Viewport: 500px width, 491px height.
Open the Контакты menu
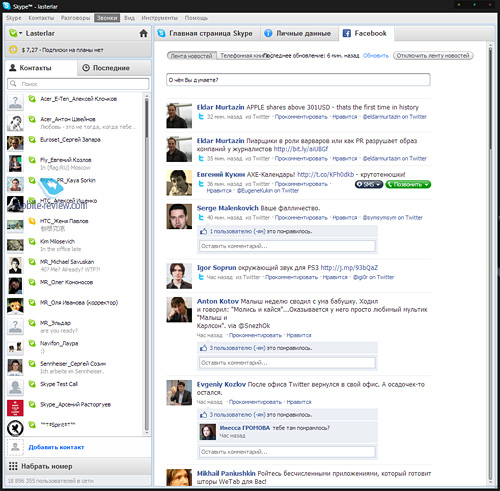41,18
